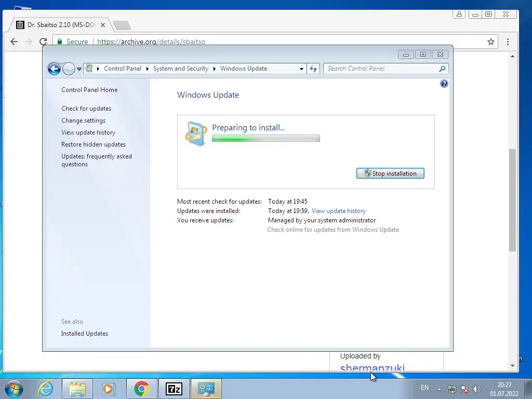Click the archive.org URL in Chrome

coord(151,42)
